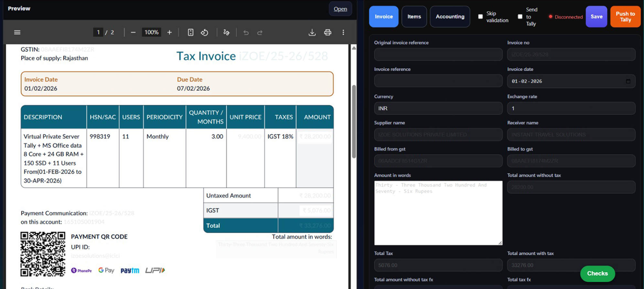Click the Disconnected status indicator
The width and height of the screenshot is (644, 289).
[566, 17]
